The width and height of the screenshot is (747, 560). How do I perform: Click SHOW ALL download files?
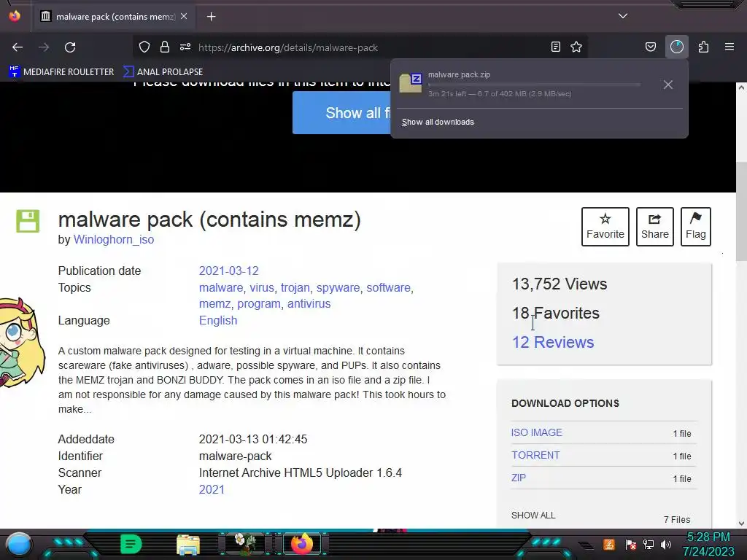pos(533,516)
